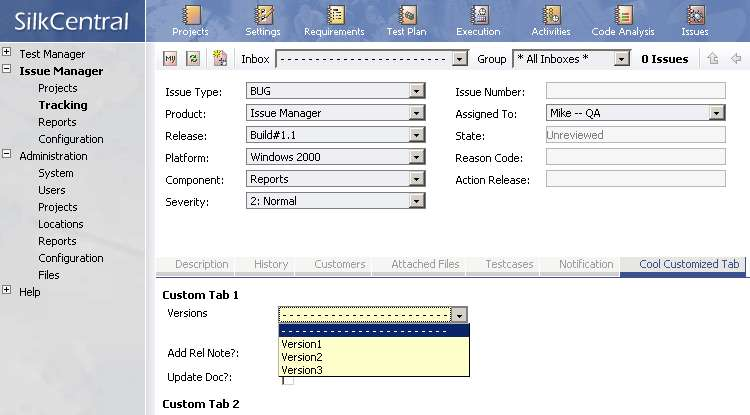750x415 pixels.
Task: Open Administration in sidebar
Action: [x=54, y=156]
